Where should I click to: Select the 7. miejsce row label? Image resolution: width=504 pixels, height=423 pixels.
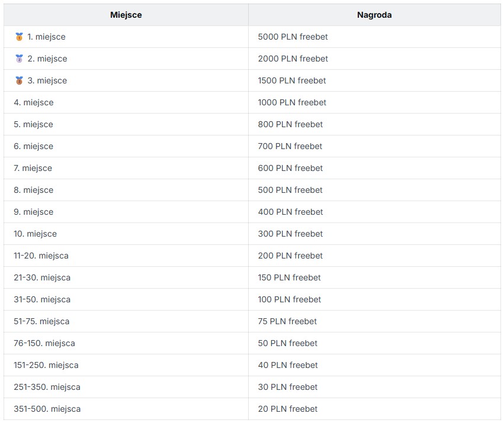(33, 168)
